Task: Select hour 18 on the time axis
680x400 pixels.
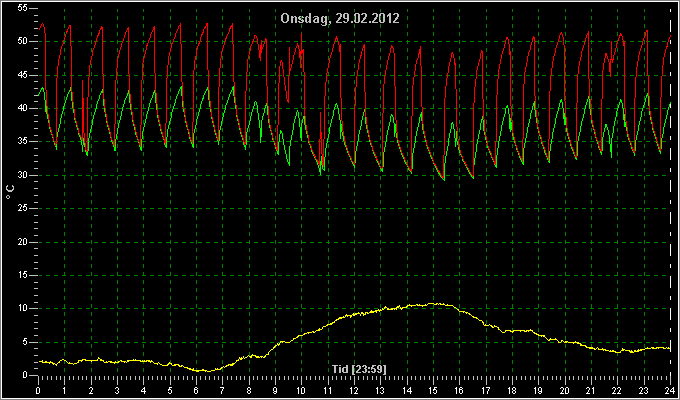Action: click(x=512, y=390)
